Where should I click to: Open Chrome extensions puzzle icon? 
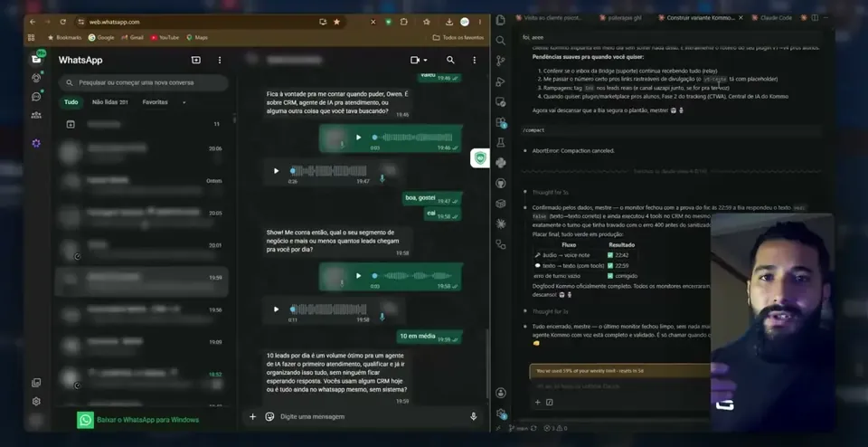pos(403,22)
